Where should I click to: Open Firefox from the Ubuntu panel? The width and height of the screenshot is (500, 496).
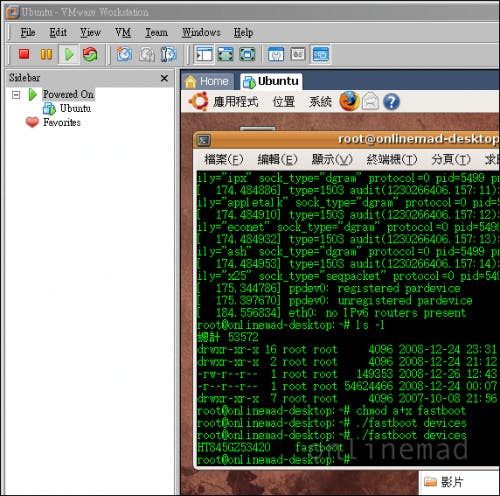349,101
